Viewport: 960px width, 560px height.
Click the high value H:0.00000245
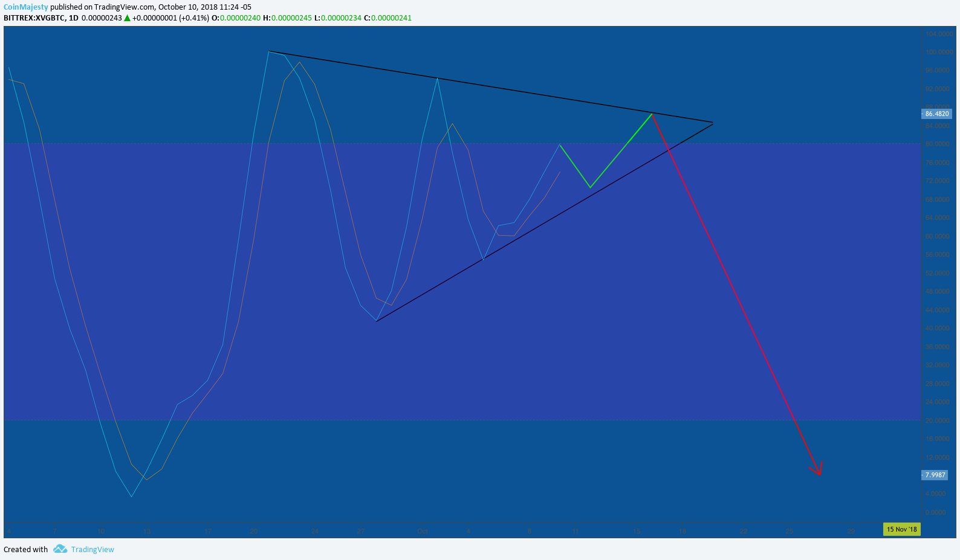(x=287, y=18)
